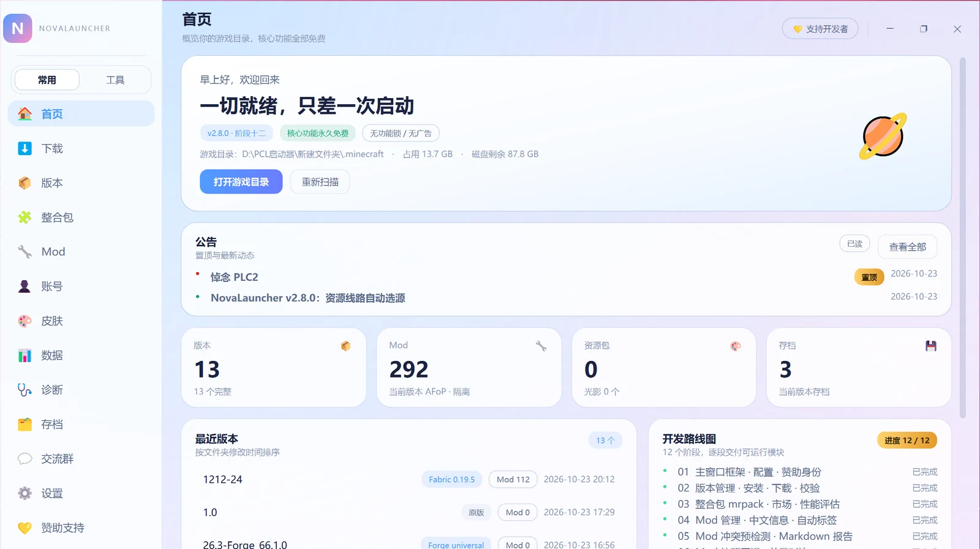The image size is (980, 549).
Task: Switch to the 常用 sidebar tab
Action: [x=47, y=80]
